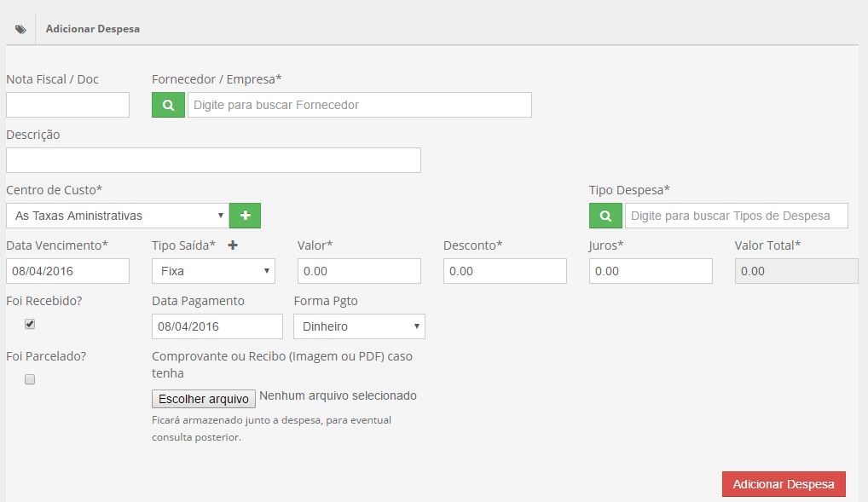Click the Desconto amount field
The height and width of the screenshot is (502, 868).
(505, 271)
